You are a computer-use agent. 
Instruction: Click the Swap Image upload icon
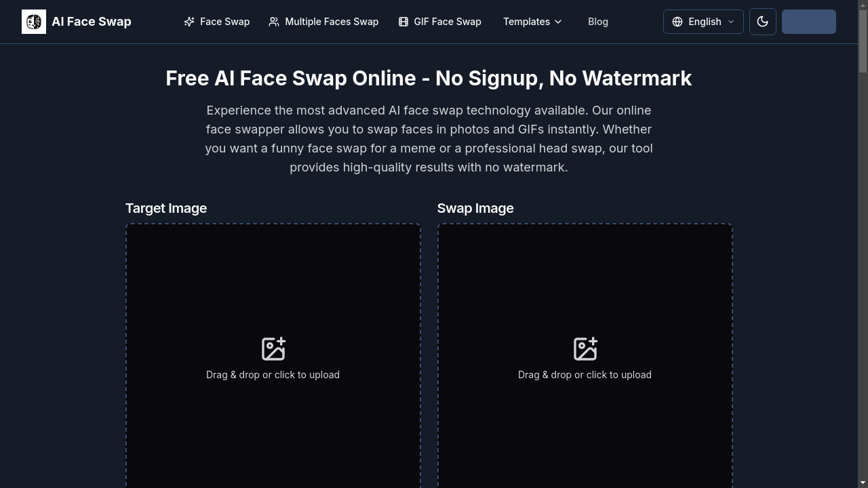[585, 348]
